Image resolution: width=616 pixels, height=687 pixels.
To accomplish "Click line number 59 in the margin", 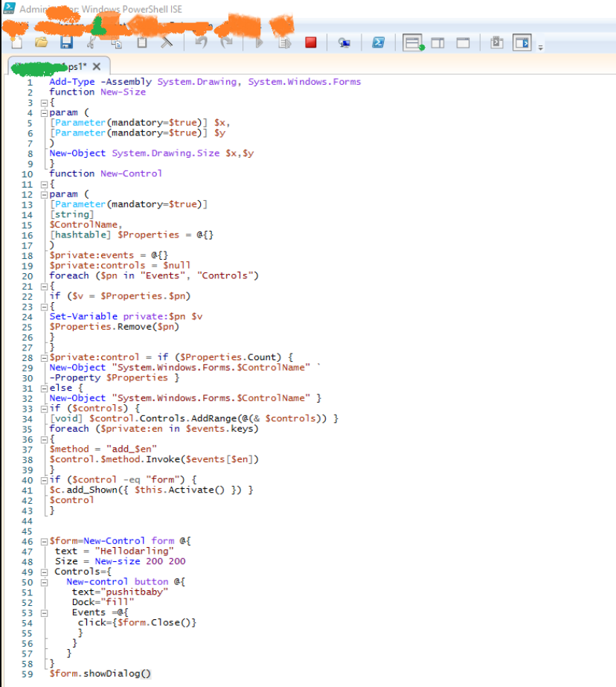I will pyautogui.click(x=27, y=673).
